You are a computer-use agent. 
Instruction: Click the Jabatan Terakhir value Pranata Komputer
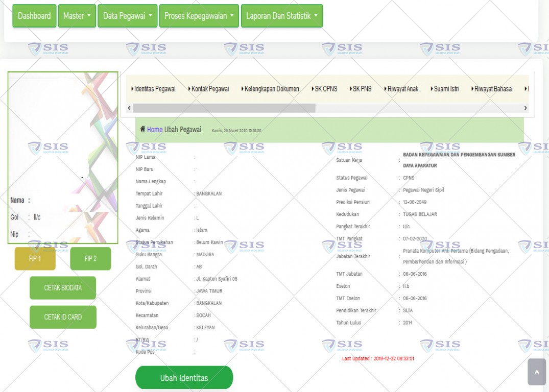click(x=456, y=256)
